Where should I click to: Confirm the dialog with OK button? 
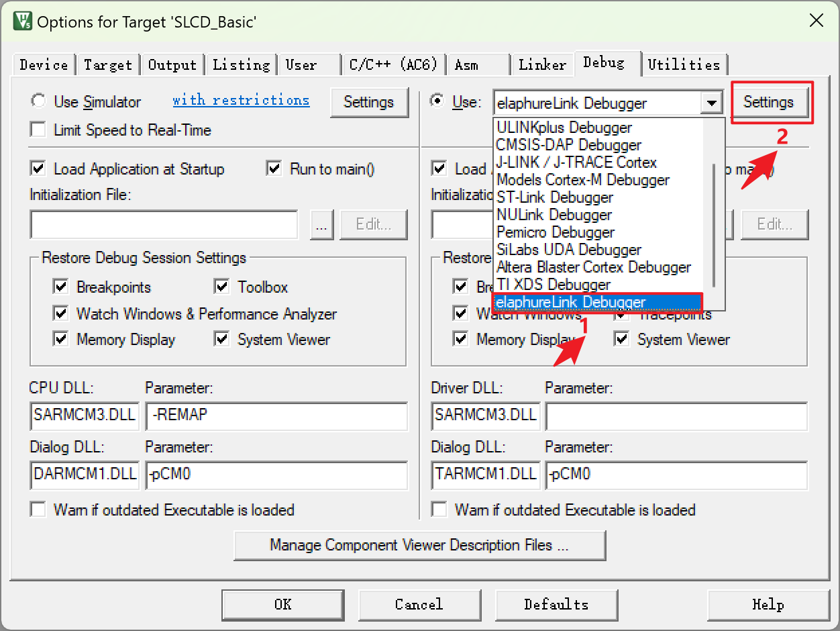pos(282,604)
